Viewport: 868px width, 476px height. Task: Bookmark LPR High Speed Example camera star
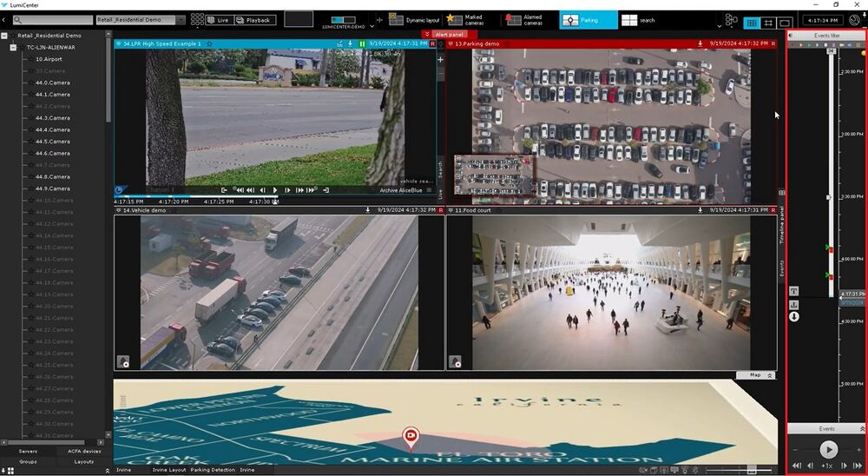click(x=209, y=43)
